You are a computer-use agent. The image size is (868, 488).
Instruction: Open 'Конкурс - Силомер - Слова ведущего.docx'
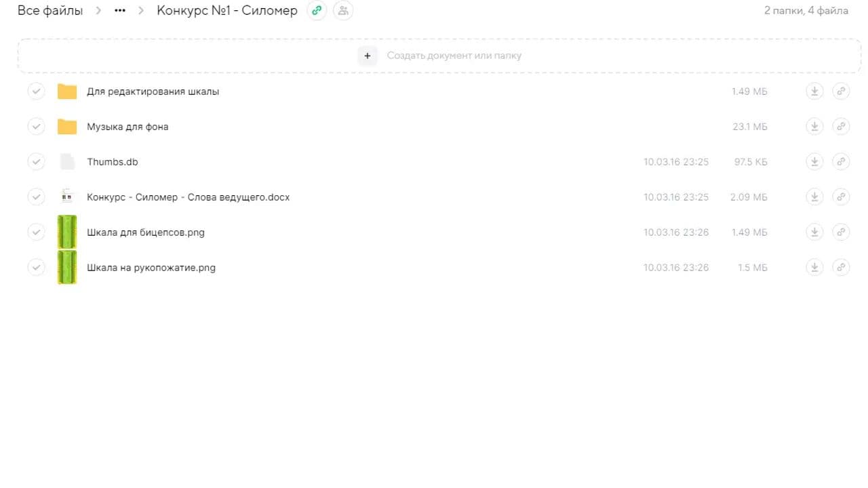pos(188,197)
